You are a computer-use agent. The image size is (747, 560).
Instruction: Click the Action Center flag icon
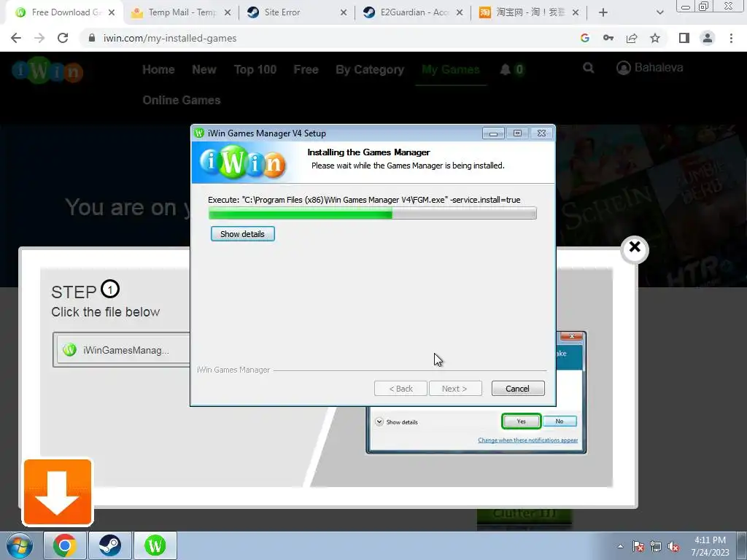pyautogui.click(x=638, y=546)
